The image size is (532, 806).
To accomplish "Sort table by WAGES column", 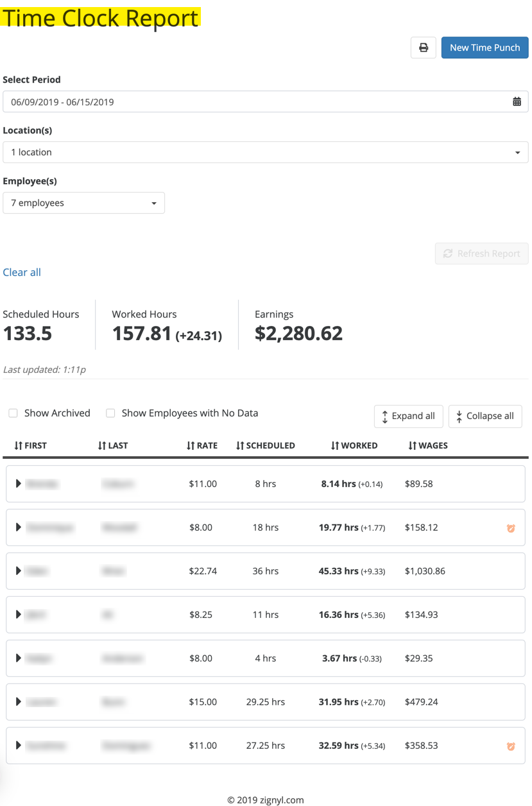I will (x=428, y=445).
